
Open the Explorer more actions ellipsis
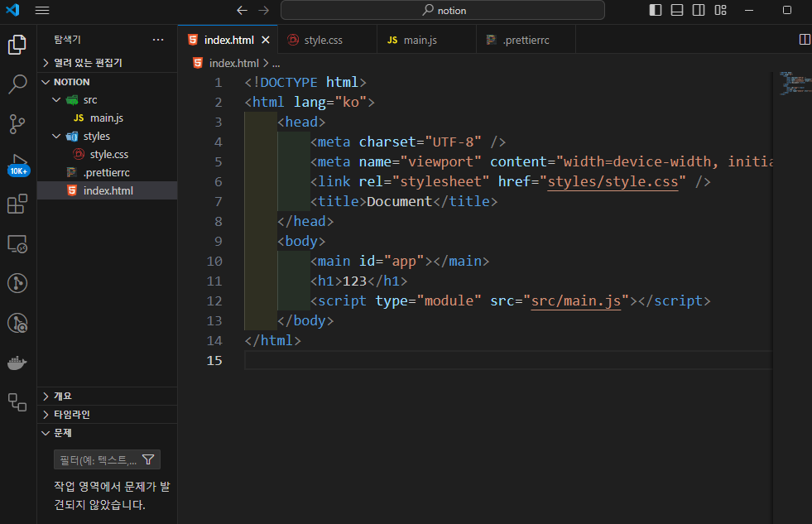158,40
